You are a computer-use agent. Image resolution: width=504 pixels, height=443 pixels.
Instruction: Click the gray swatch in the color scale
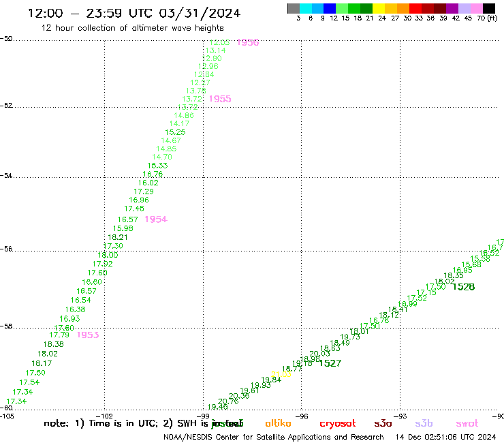[x=294, y=8]
